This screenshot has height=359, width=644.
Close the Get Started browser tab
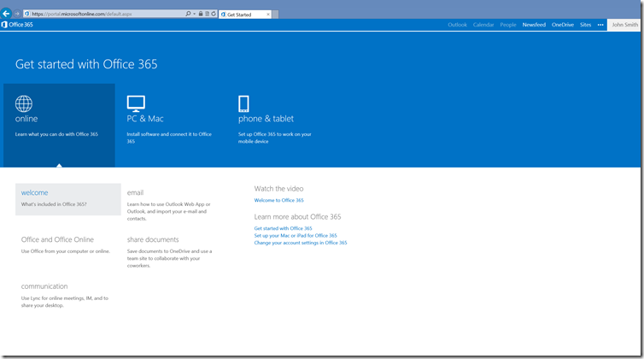268,15
